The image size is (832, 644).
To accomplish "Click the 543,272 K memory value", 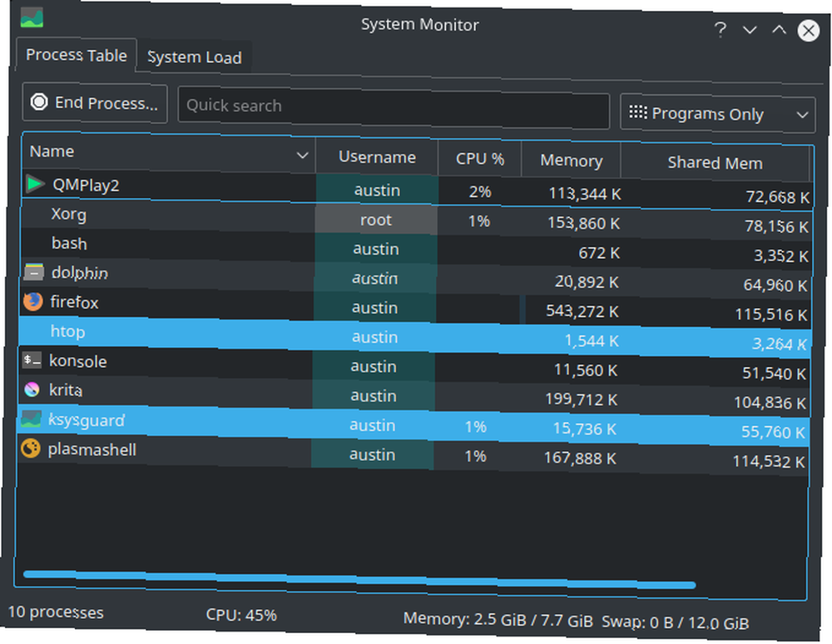I will [x=582, y=311].
